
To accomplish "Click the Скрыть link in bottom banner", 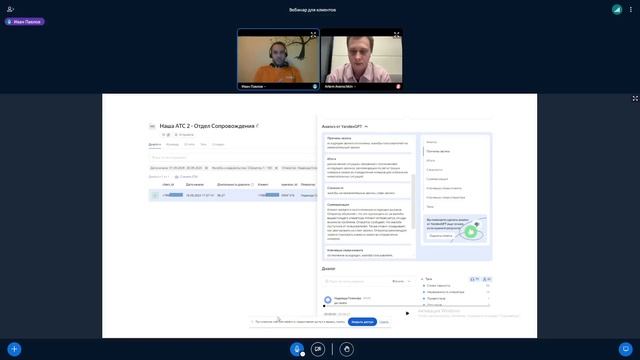I will pos(384,322).
